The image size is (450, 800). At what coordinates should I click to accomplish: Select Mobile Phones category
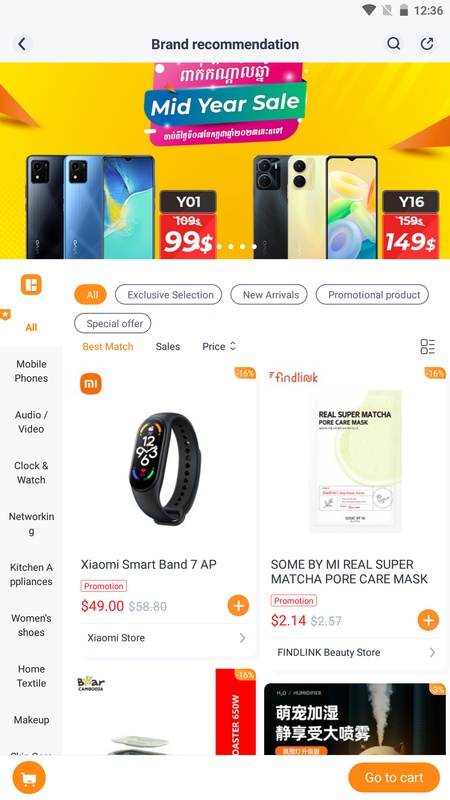(31, 371)
